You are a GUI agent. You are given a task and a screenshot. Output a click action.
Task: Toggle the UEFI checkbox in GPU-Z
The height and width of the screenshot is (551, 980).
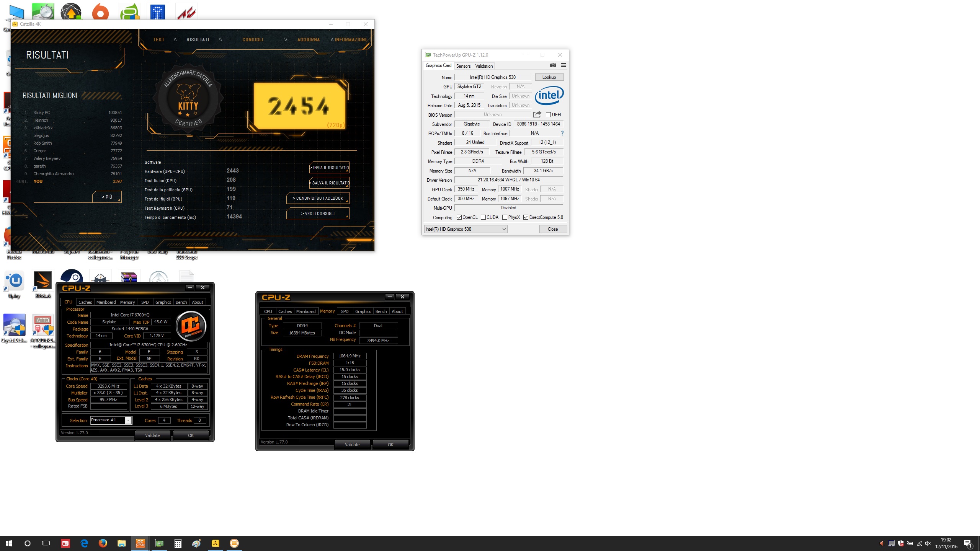point(548,114)
